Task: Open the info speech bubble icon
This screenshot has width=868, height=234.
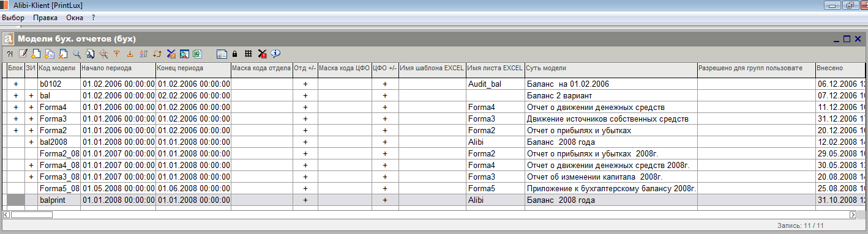Action: pos(275,54)
